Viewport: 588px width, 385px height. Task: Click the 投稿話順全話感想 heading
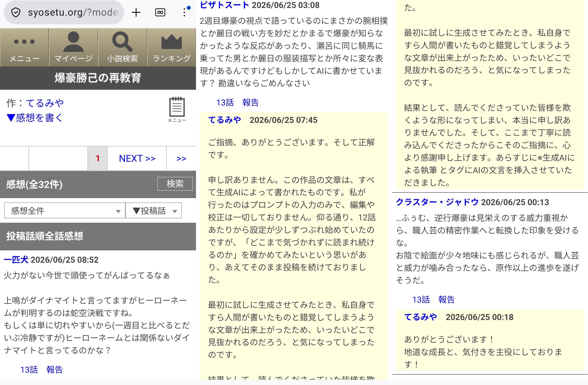click(x=45, y=236)
